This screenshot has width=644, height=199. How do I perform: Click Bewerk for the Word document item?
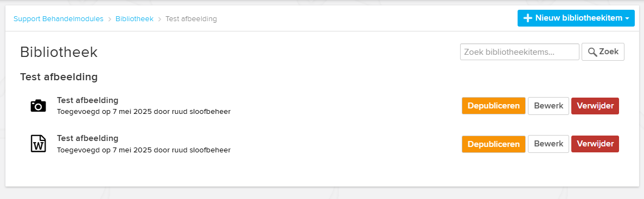click(549, 144)
